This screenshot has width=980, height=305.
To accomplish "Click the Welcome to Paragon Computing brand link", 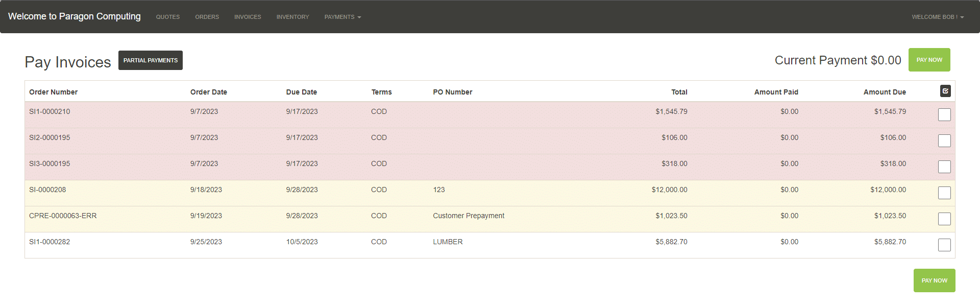I will tap(75, 16).
